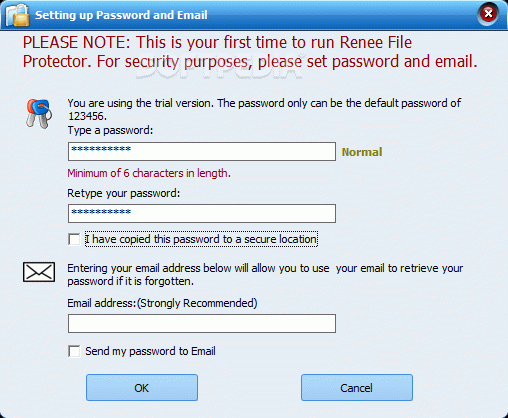Focus the 'Type a password' field
Viewport: 508px width, 418px height.
[x=202, y=151]
